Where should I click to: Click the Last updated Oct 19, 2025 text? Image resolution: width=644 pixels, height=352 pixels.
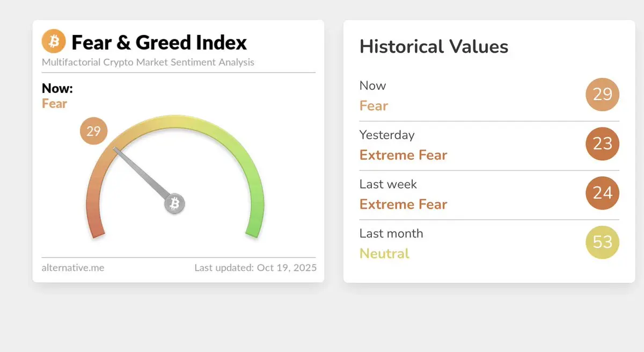[255, 267]
